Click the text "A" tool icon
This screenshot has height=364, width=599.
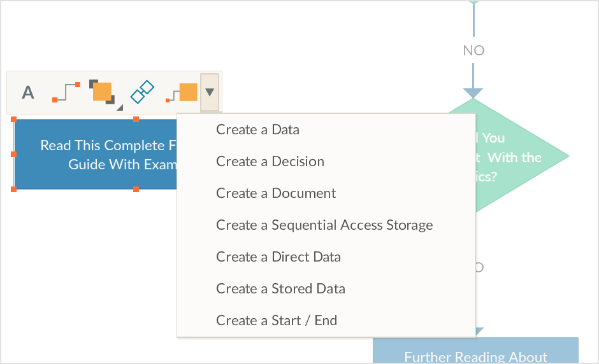(x=28, y=93)
